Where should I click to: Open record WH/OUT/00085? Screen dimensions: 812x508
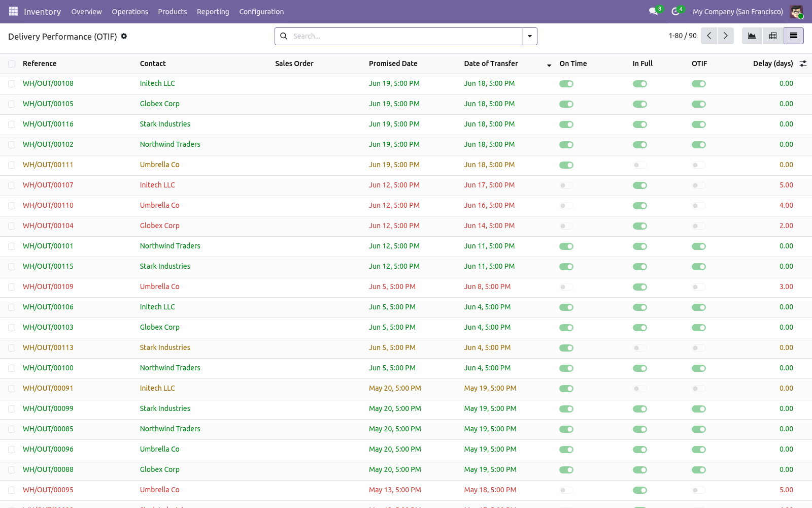(48, 429)
